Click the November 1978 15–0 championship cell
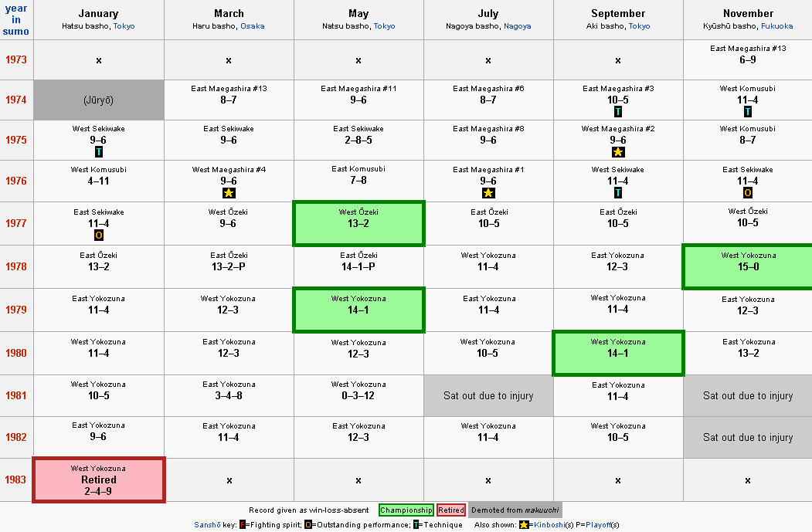 pyautogui.click(x=748, y=267)
